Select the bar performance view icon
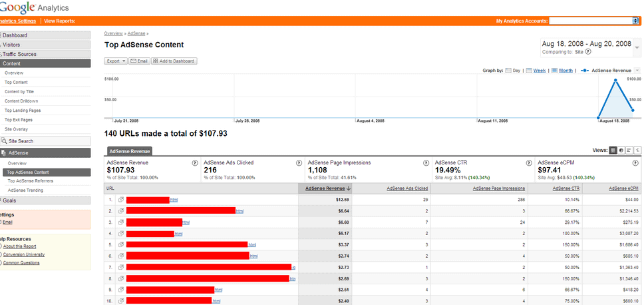 pyautogui.click(x=629, y=151)
